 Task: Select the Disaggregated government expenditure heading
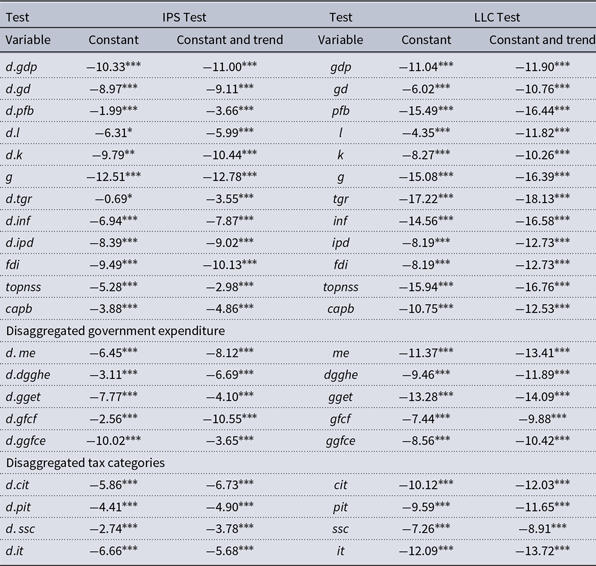coord(115,331)
